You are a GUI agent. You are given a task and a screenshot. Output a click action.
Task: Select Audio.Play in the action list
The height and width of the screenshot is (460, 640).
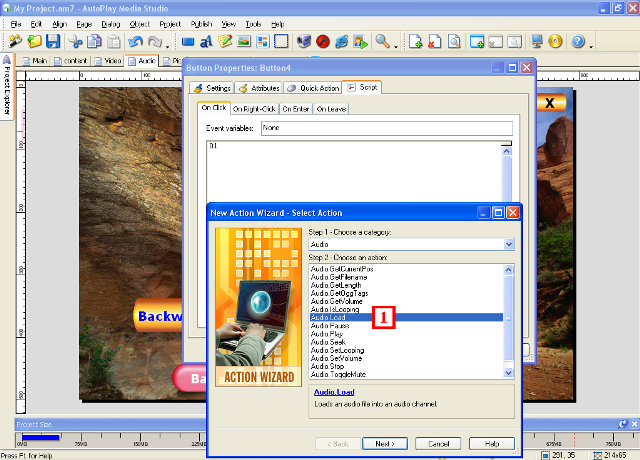[330, 334]
